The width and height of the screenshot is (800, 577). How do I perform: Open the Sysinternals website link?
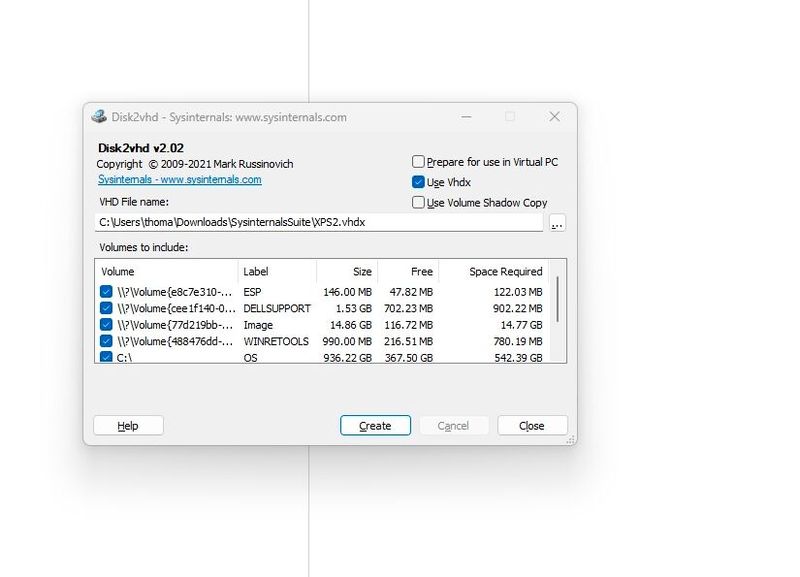click(x=180, y=180)
